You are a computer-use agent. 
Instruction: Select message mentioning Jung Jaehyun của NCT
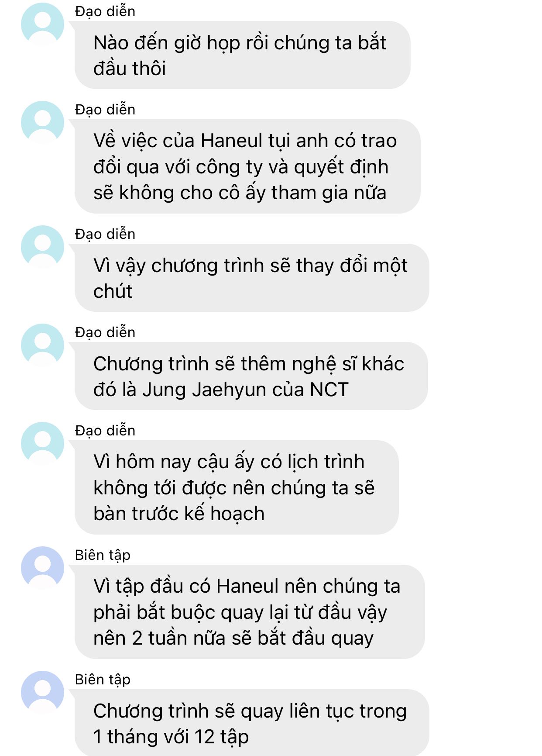(251, 376)
